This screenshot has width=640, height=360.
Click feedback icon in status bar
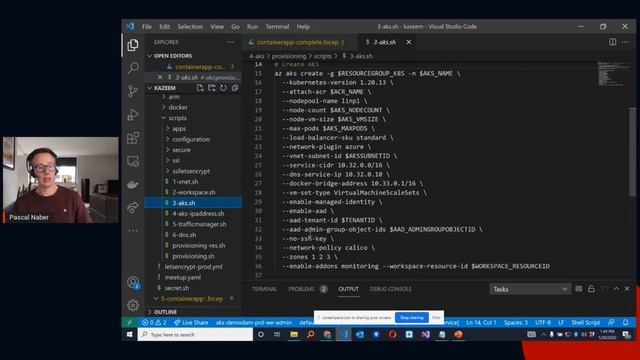(x=611, y=322)
